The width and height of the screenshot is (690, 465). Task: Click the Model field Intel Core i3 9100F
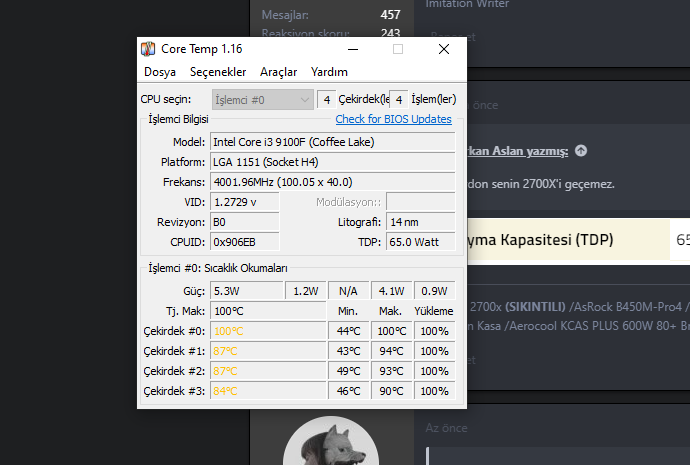[x=332, y=142]
